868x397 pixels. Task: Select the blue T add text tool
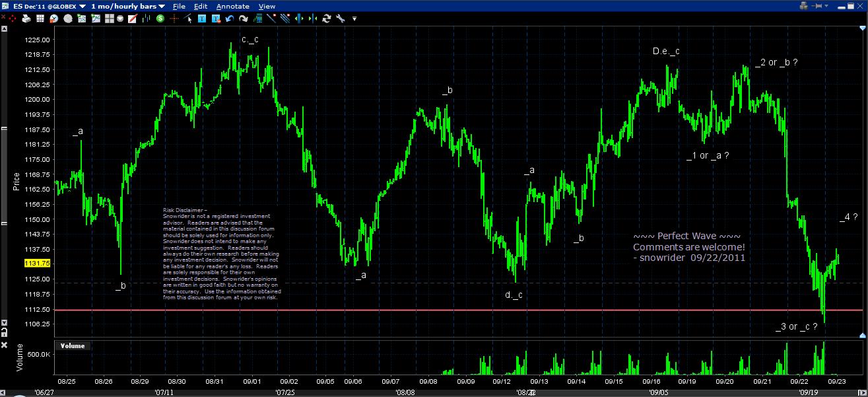201,18
